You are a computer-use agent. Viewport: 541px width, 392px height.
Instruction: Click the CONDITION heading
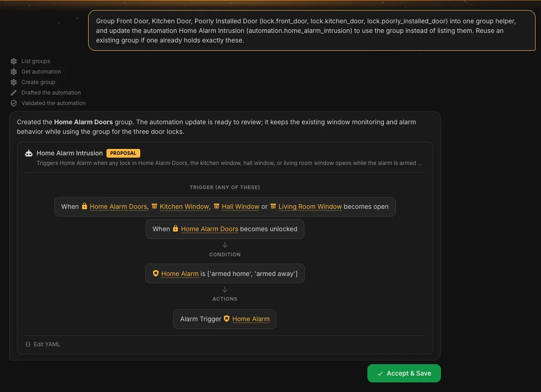[225, 254]
